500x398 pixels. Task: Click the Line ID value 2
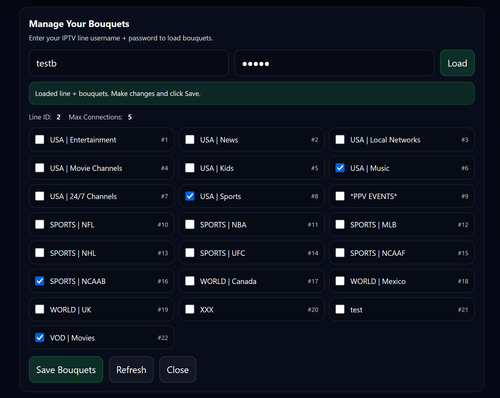point(58,117)
